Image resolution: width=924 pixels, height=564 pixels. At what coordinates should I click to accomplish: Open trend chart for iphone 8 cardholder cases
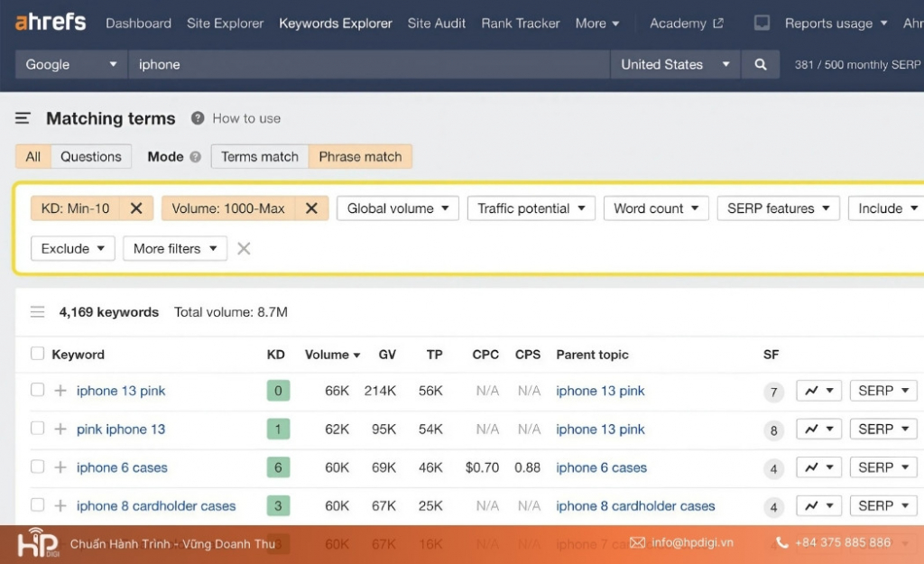click(x=818, y=505)
